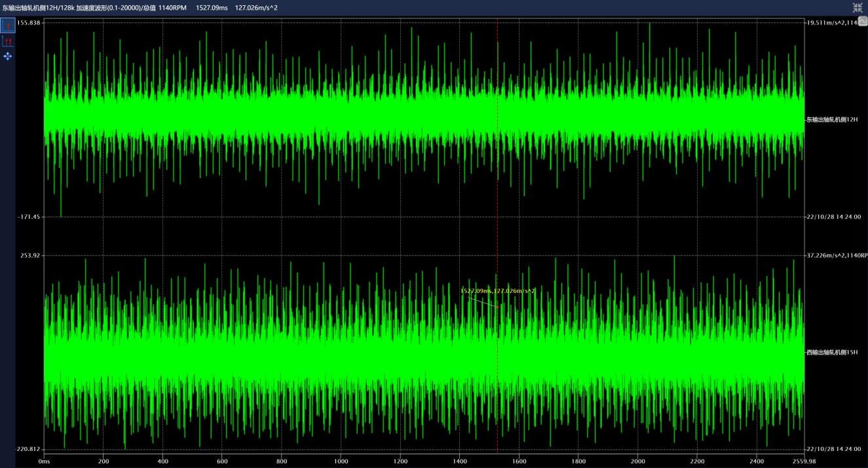Click the 1000 tick on time axis
The image size is (868, 468).
coord(341,461)
